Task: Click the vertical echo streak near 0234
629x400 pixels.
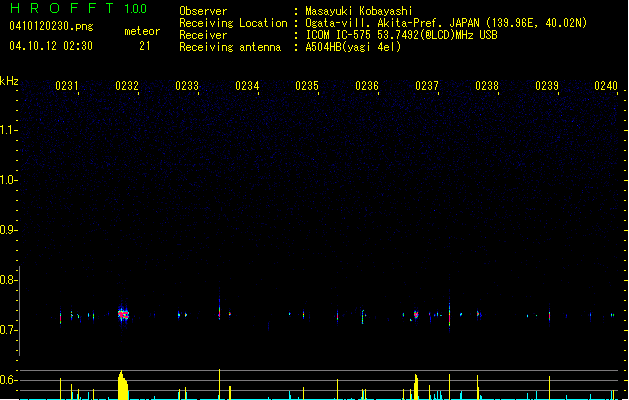Action: 219,308
